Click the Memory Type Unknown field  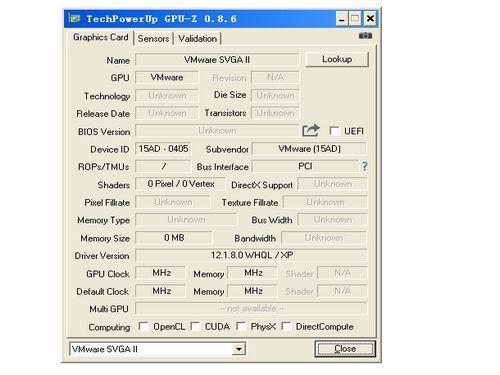pyautogui.click(x=186, y=220)
